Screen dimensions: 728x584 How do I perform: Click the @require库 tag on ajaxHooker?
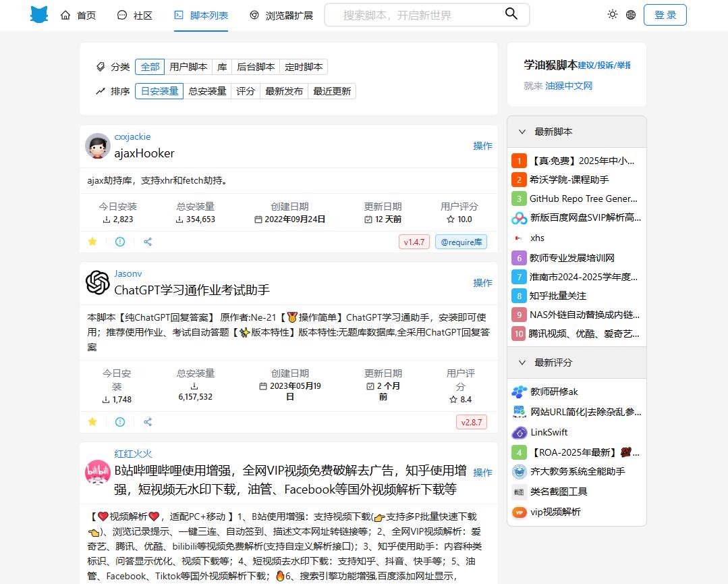coord(461,242)
